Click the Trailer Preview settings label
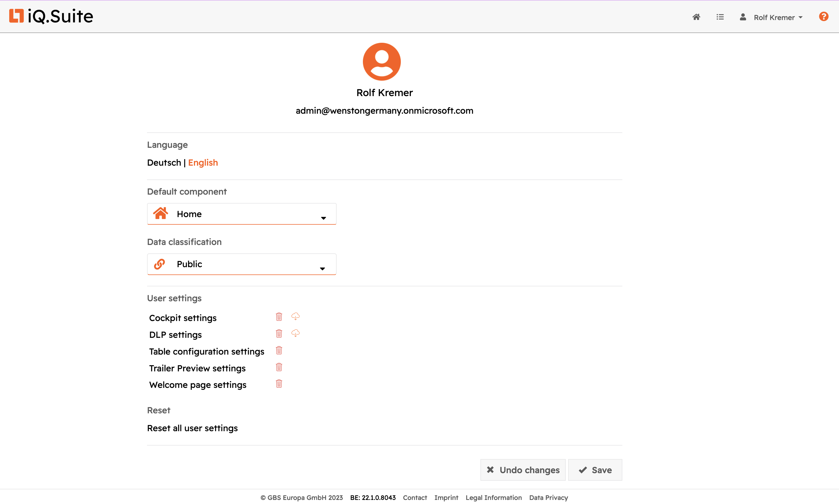This screenshot has width=839, height=504. pyautogui.click(x=197, y=368)
